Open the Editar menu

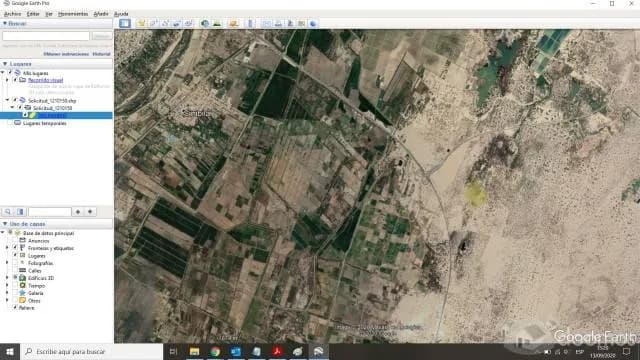(33, 14)
